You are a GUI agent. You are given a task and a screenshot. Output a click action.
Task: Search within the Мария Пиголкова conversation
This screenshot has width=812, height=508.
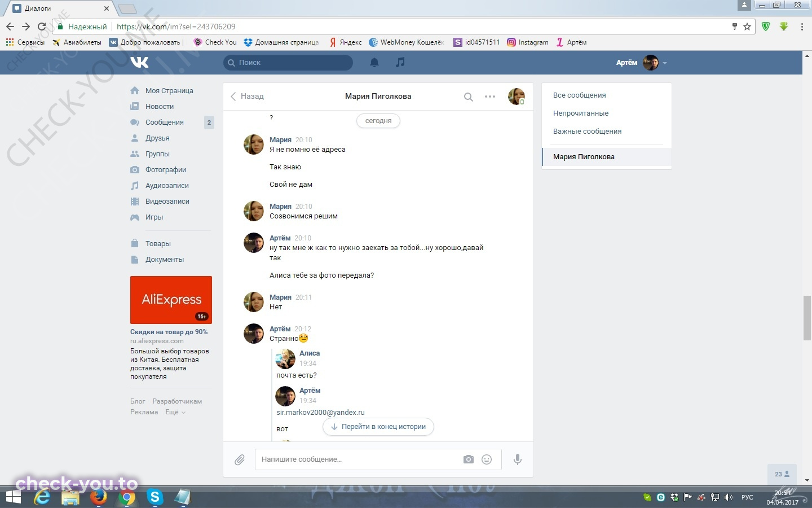[x=468, y=97]
